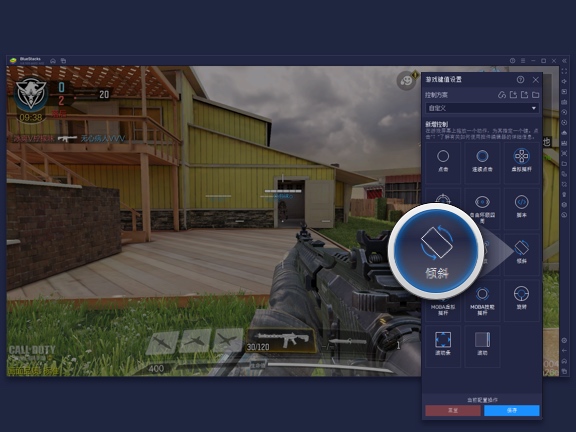
Task: Select the zoom control with blue arrows
Action: pyautogui.click(x=443, y=346)
